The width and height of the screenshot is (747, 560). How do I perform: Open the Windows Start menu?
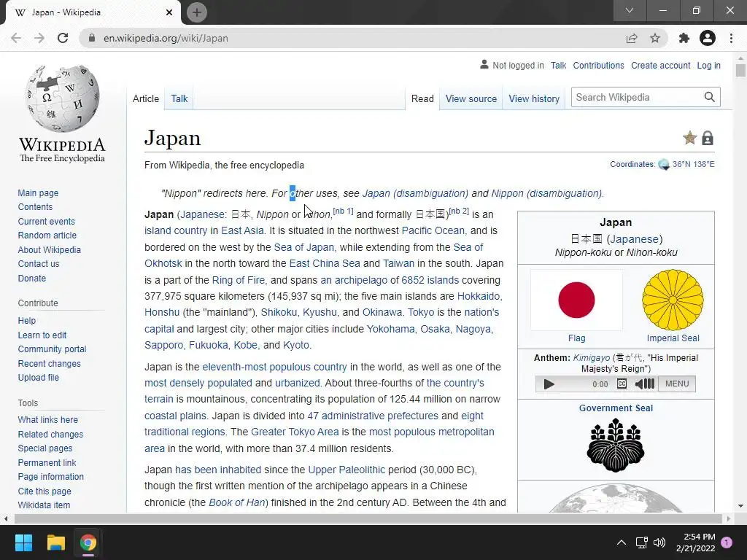coord(23,542)
